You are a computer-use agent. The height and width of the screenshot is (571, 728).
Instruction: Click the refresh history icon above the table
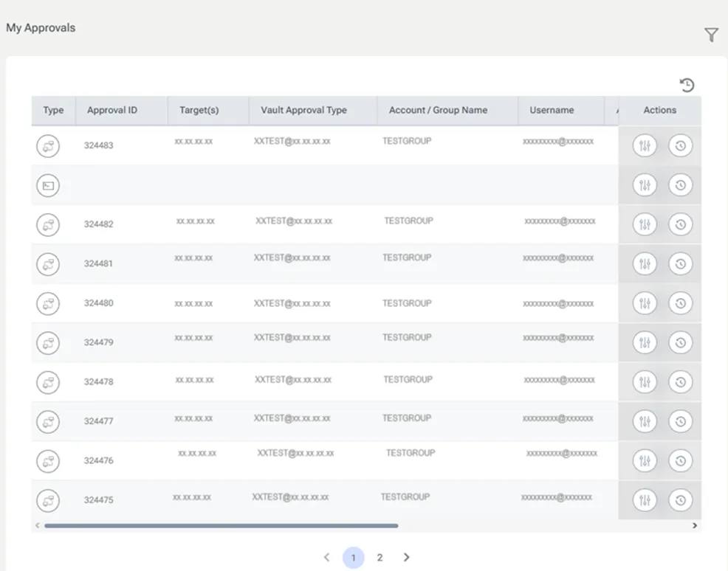(x=687, y=85)
